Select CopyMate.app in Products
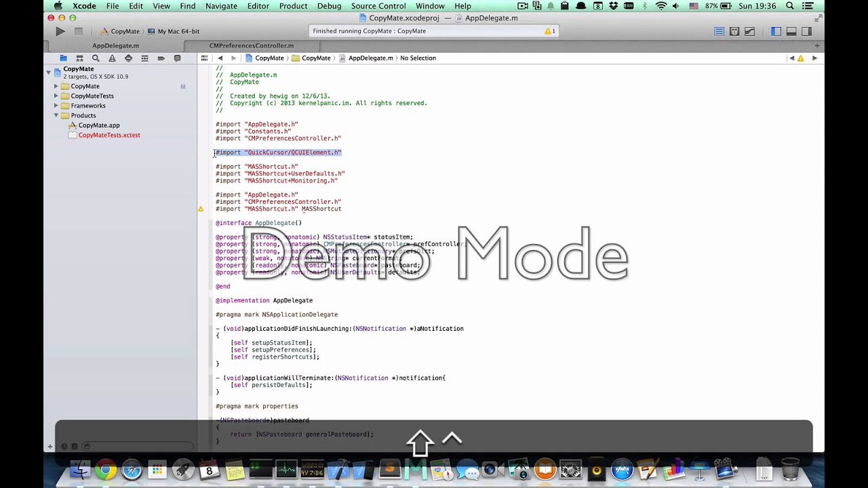This screenshot has height=488, width=868. tap(98, 125)
